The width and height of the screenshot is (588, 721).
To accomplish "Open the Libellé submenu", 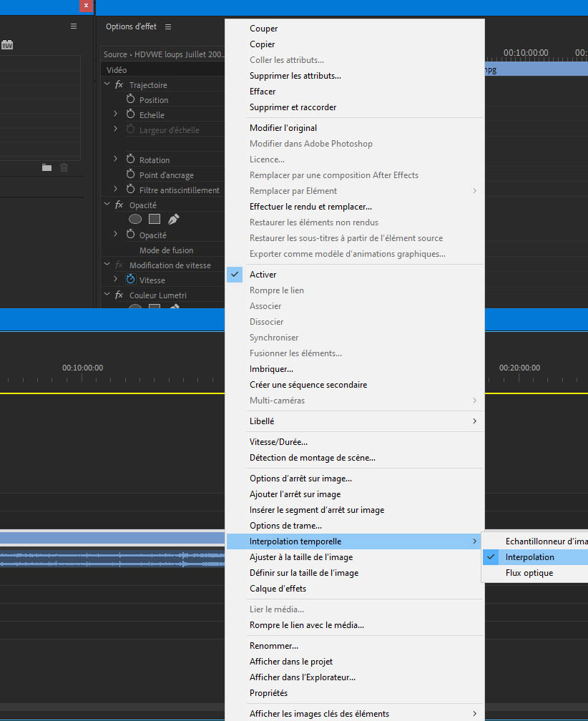I will pos(355,421).
